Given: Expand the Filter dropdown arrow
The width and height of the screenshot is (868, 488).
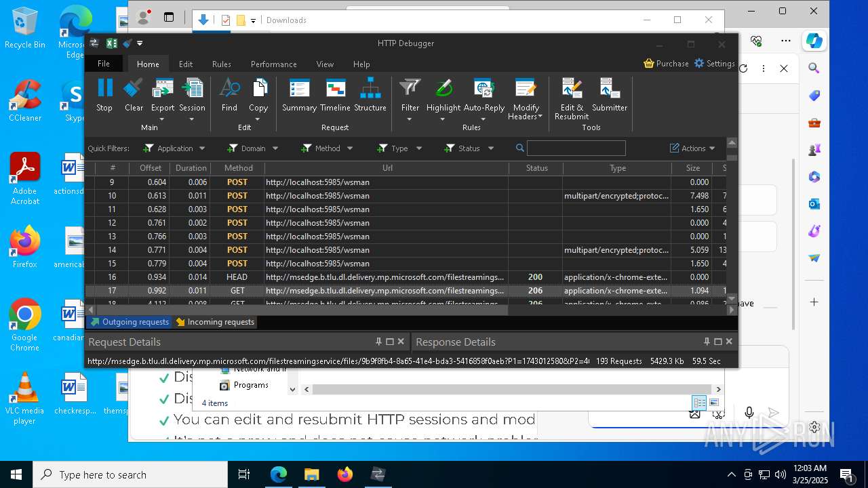Looking at the screenshot, I should point(410,119).
